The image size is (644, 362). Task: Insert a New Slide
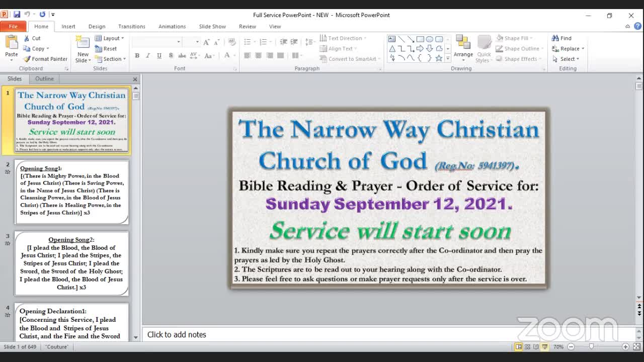click(83, 49)
